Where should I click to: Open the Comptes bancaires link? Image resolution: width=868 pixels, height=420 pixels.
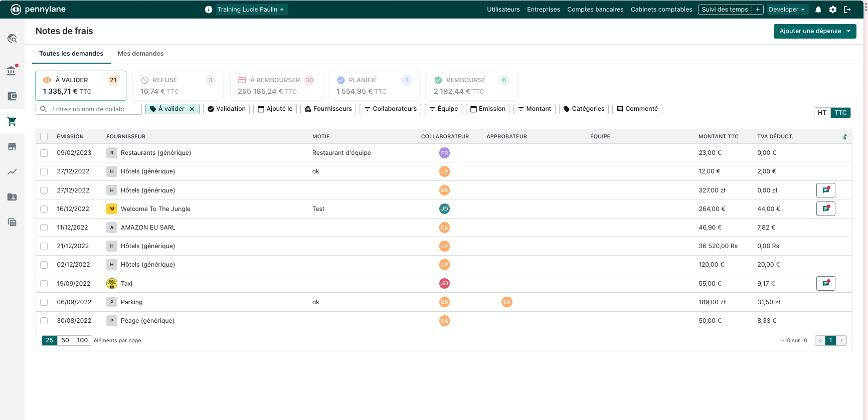(595, 10)
